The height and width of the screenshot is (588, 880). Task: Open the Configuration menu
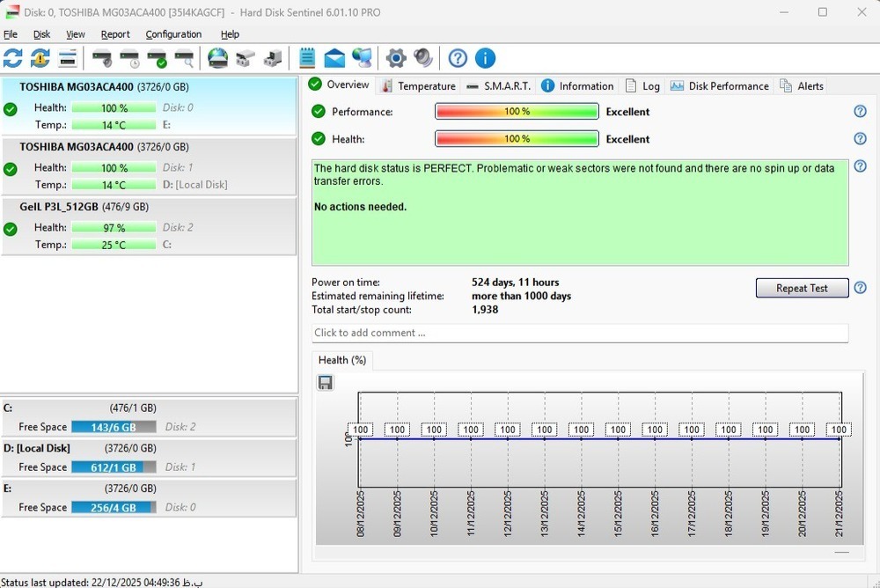pyautogui.click(x=173, y=34)
